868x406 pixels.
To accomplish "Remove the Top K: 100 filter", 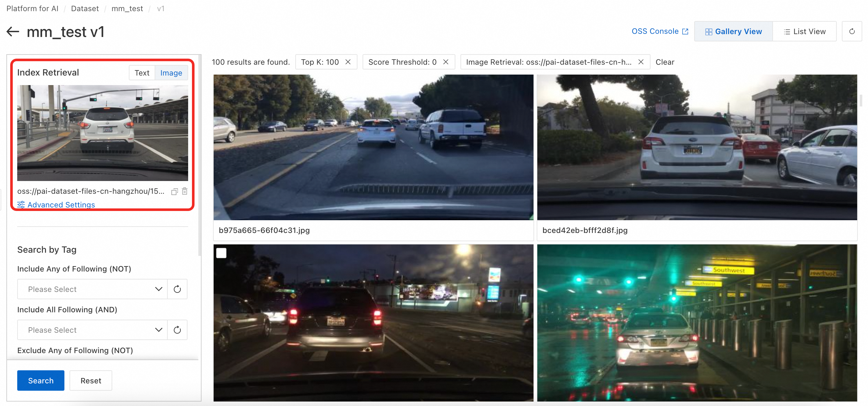I will coord(348,62).
